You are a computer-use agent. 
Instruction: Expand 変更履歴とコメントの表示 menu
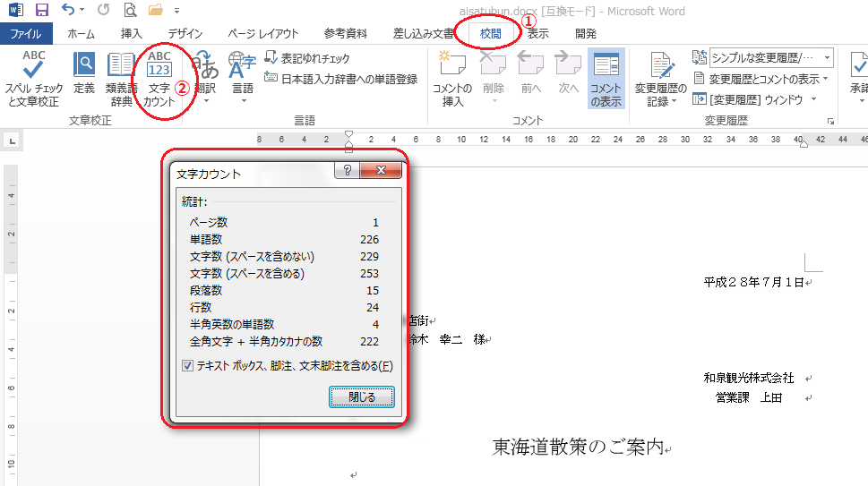tap(761, 79)
